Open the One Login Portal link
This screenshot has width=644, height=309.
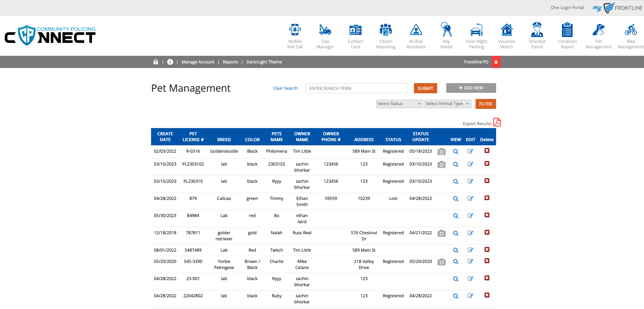567,7
